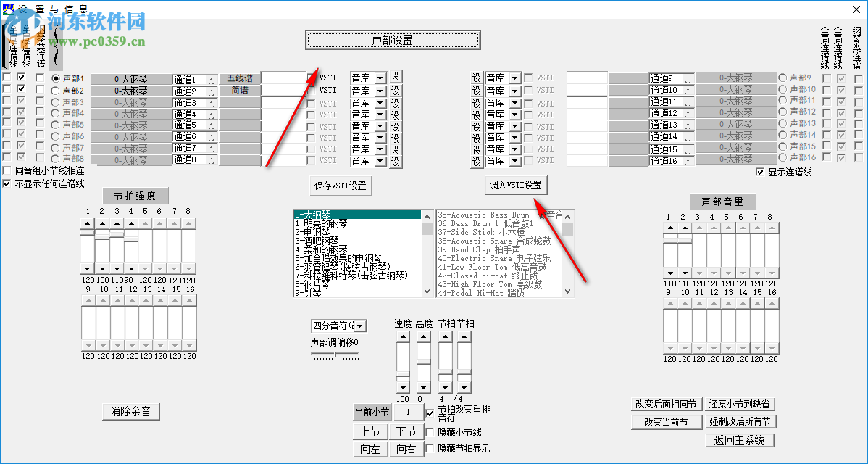Open the 音库 dropdown in the 通道12 row

[x=515, y=115]
